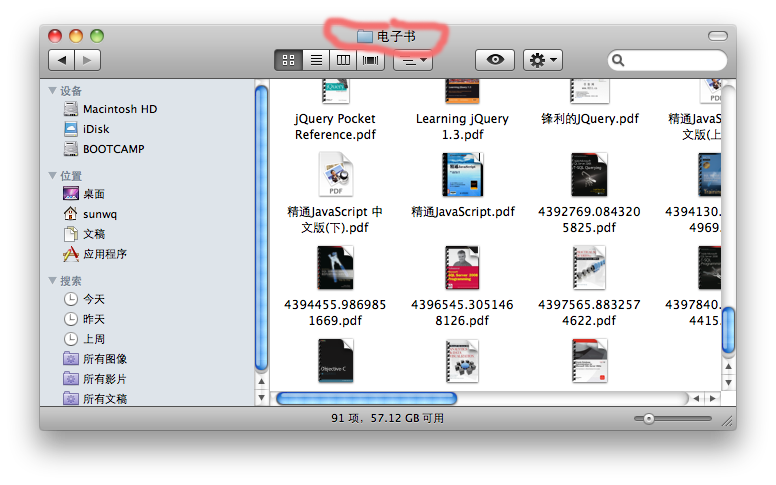Select 所有图像 smart folder
776x485 pixels.
click(x=95, y=358)
